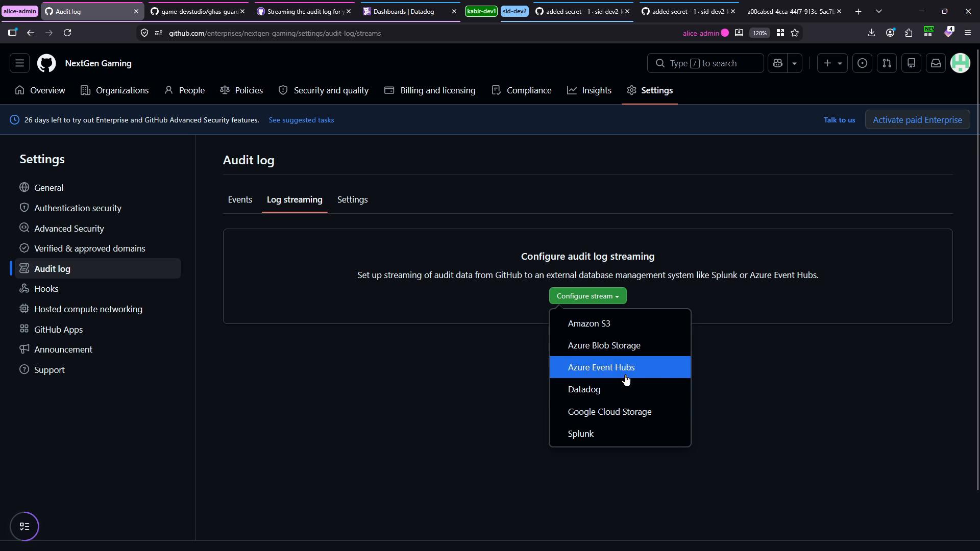This screenshot has width=980, height=551.
Task: Click the 120% zoom level indicator
Action: [759, 33]
